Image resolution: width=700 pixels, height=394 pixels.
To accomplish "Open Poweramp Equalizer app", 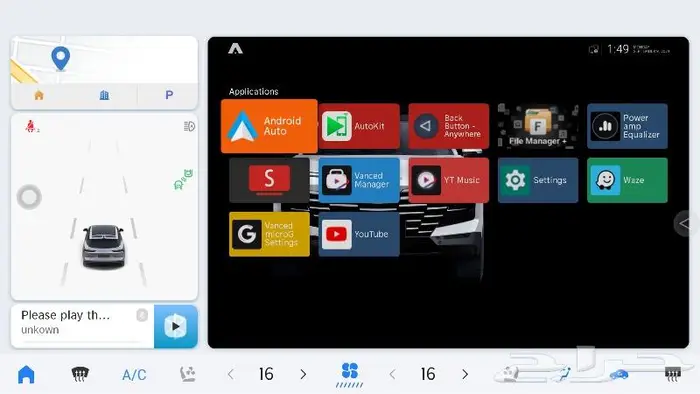I will (627, 126).
